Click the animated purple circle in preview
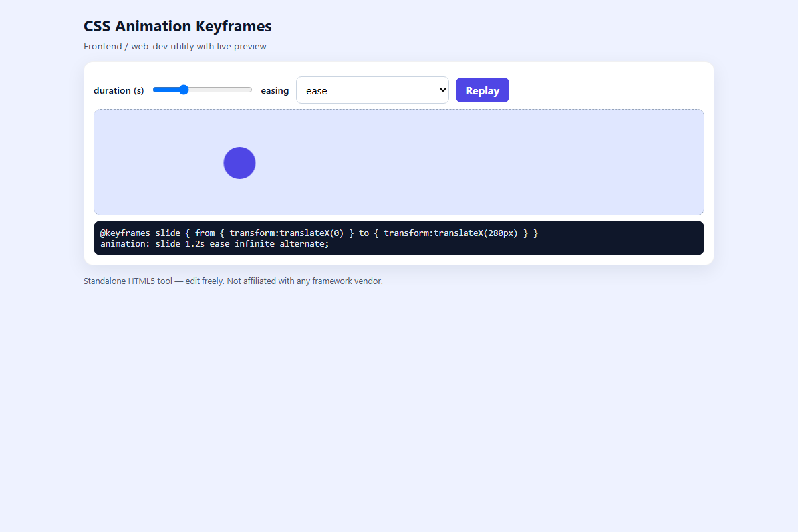Screen dimensions: 798x532 pyautogui.click(x=239, y=163)
